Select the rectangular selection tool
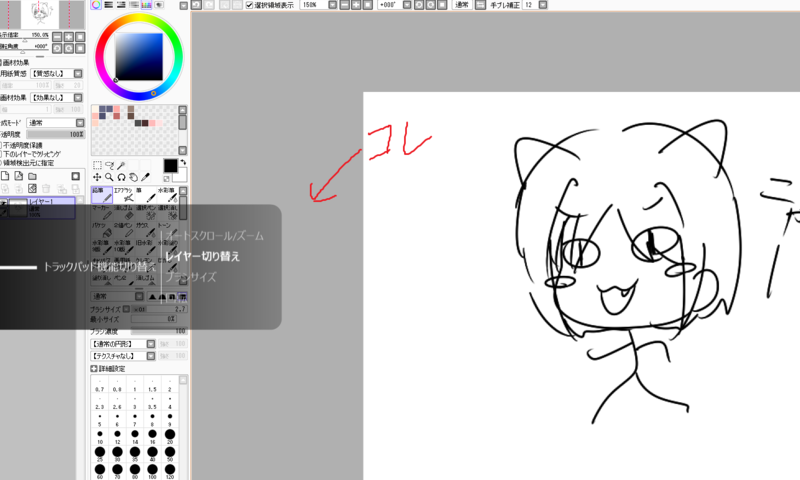The width and height of the screenshot is (800, 480). click(x=97, y=165)
